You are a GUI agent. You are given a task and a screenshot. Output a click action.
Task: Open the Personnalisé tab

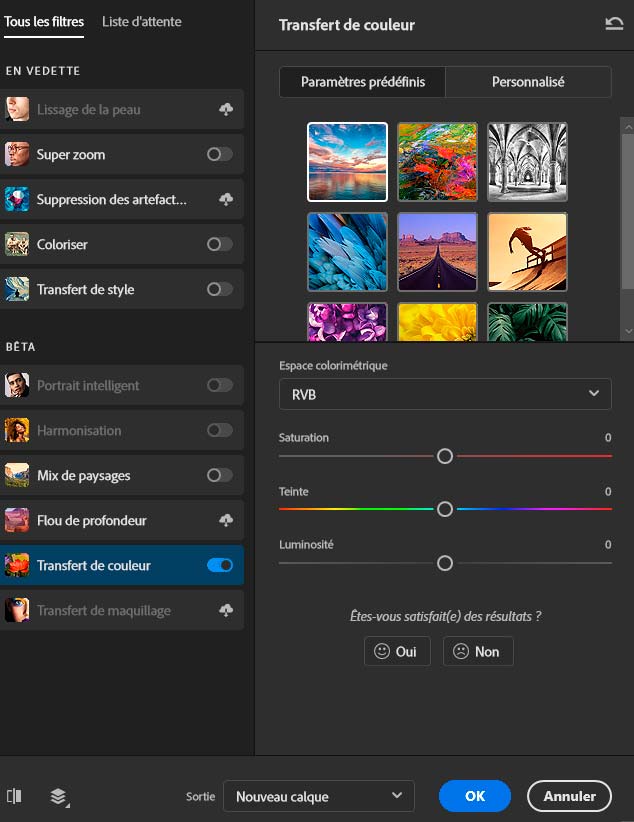click(528, 82)
